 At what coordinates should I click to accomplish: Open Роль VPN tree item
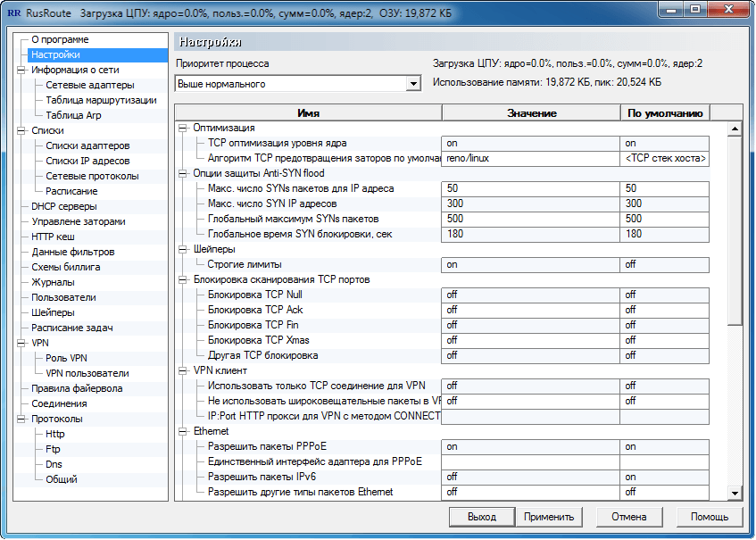(66, 358)
